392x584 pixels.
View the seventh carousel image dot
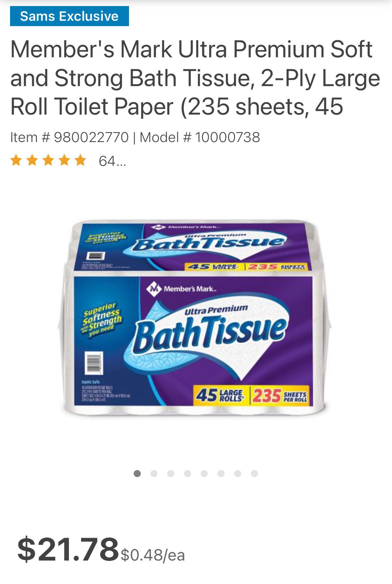click(x=238, y=473)
